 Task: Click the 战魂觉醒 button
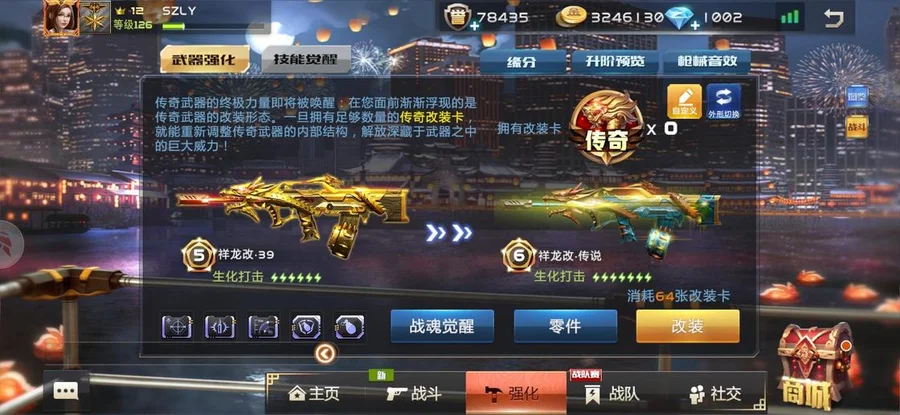(442, 326)
